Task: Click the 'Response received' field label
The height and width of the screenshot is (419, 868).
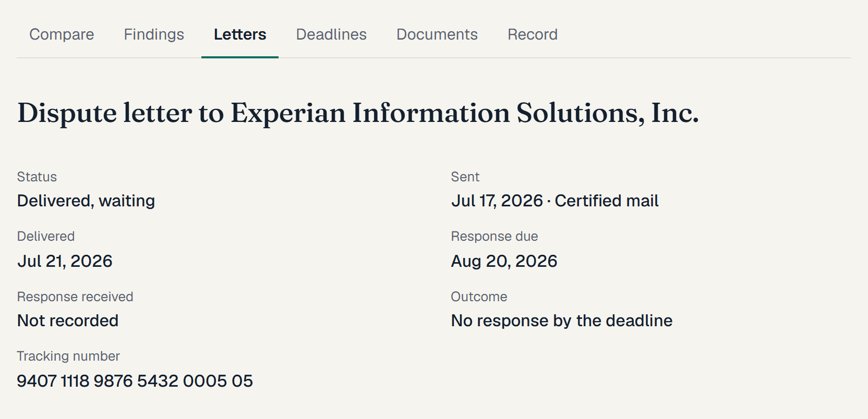Action: tap(75, 297)
